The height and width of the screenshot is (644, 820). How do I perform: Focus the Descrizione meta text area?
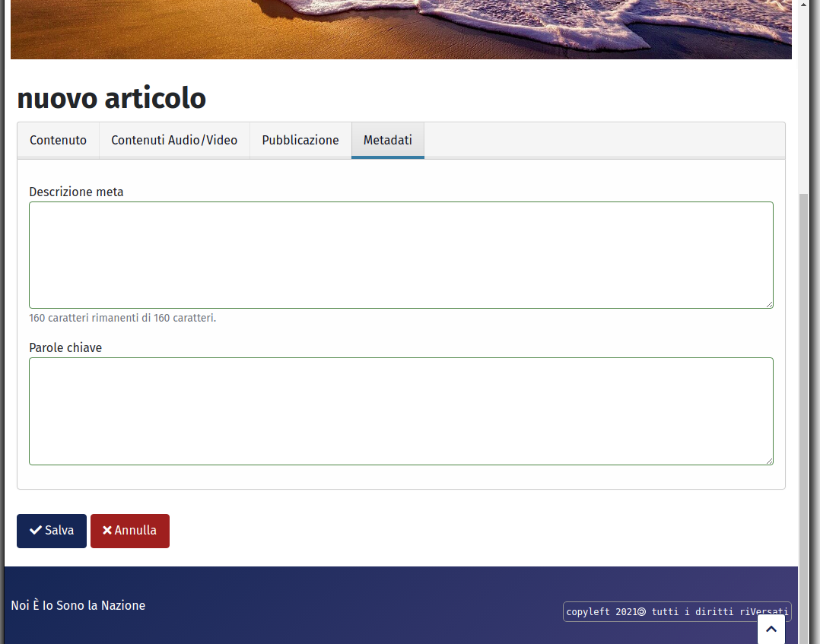pyautogui.click(x=401, y=255)
